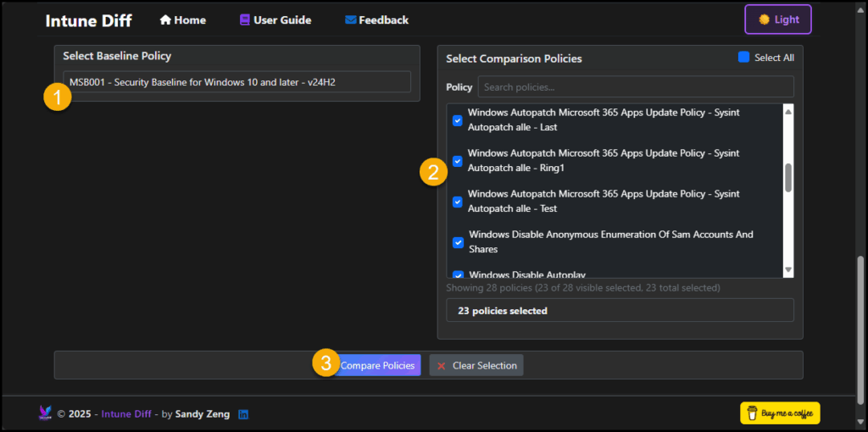
Task: Uncheck Windows Disable Autoplay checkbox
Action: click(x=458, y=274)
